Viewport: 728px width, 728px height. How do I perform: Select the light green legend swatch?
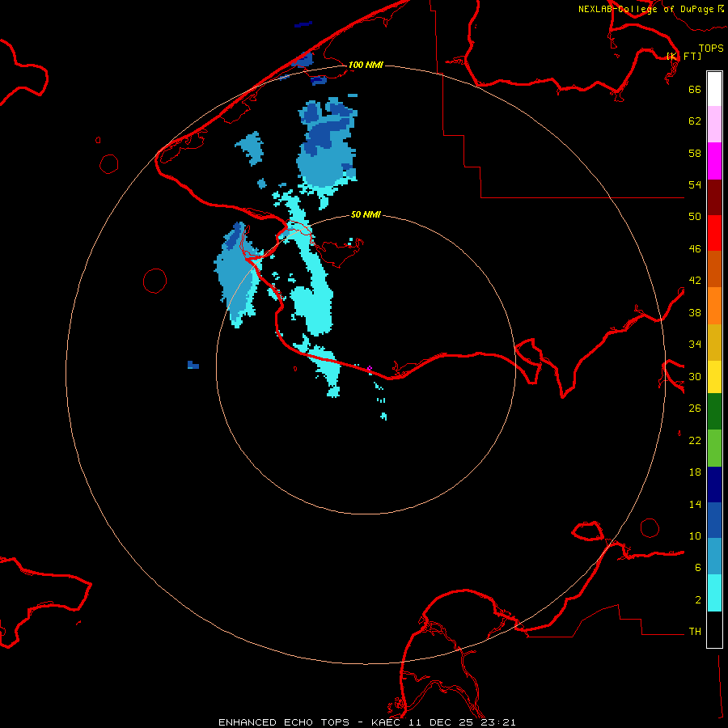click(x=714, y=448)
